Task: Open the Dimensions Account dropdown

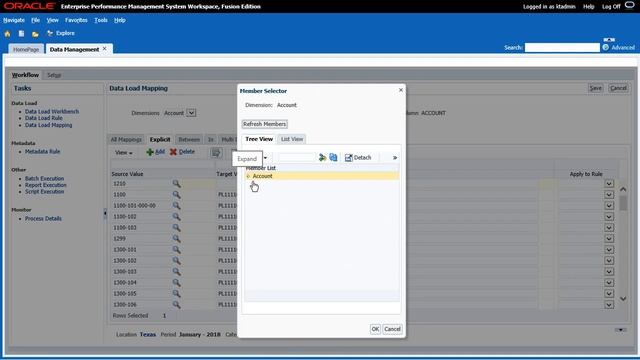Action: tap(191, 113)
